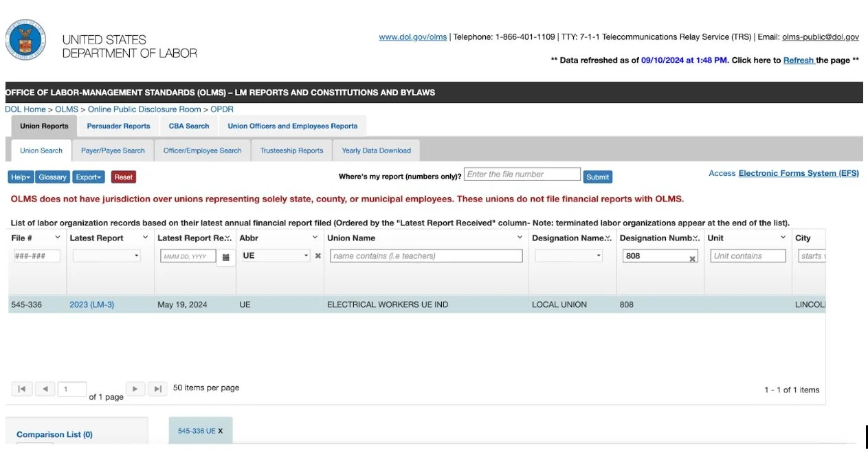Click the Submit button for file number
Viewport: 868px width, 459px height.
point(597,177)
